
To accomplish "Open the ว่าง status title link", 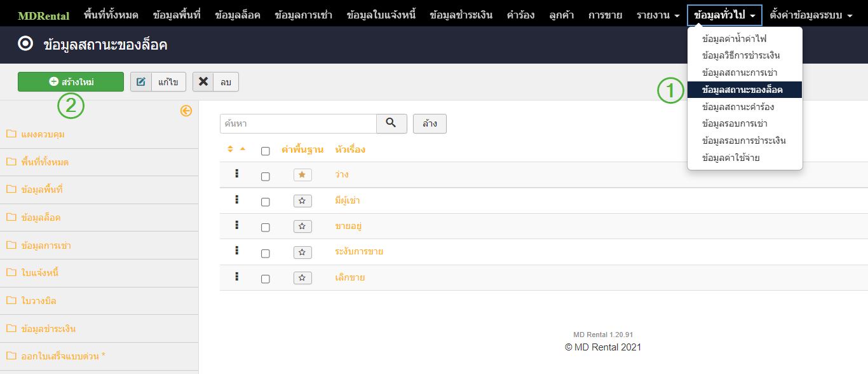I will pos(342,174).
